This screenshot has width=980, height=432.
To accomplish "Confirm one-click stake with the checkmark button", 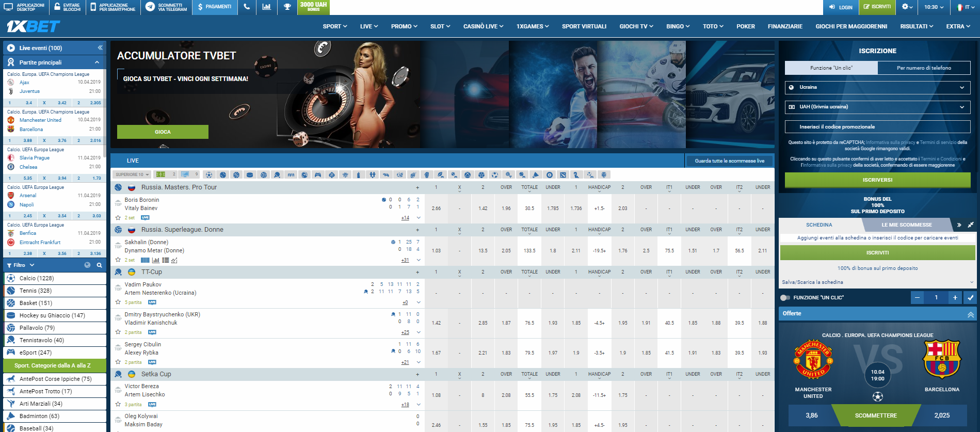I will (x=970, y=298).
